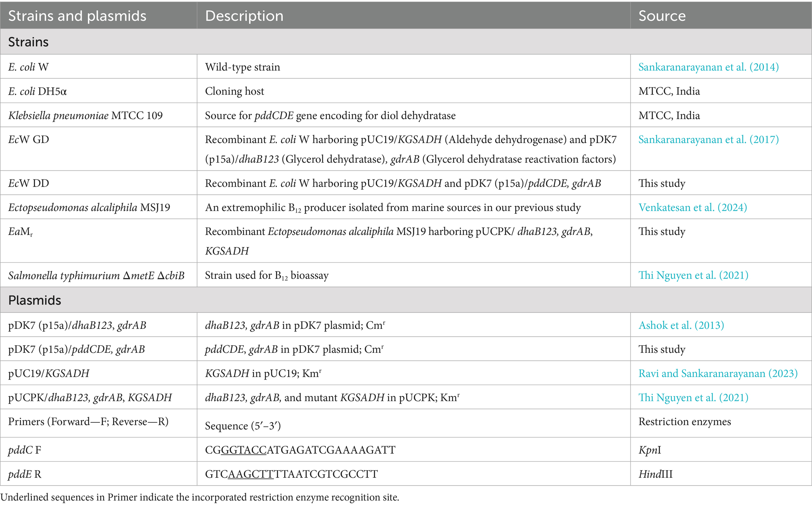The image size is (812, 506).
Task: Click the Description column header
Action: (x=244, y=16)
